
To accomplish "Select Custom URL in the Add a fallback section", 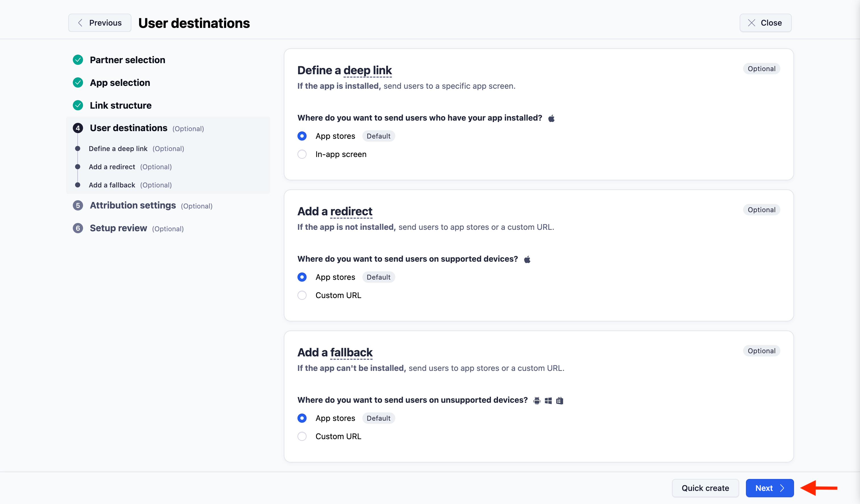I will pyautogui.click(x=302, y=436).
